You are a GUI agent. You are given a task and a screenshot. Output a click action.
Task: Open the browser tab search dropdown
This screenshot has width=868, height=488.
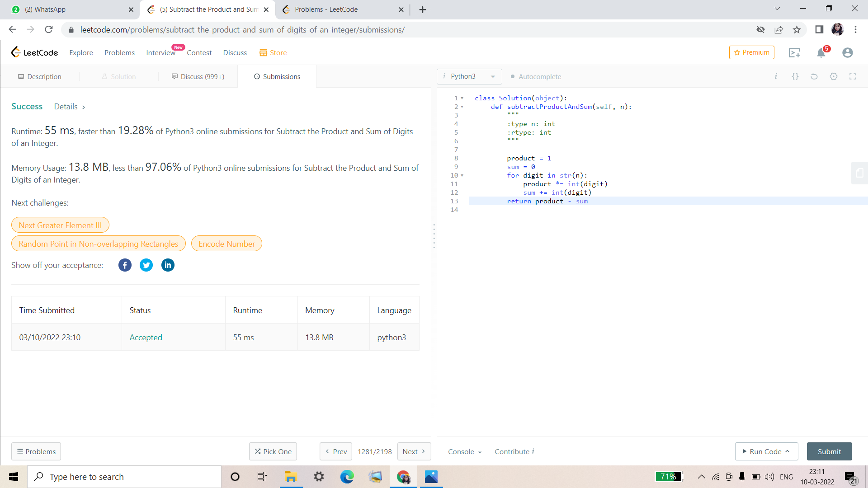click(777, 9)
